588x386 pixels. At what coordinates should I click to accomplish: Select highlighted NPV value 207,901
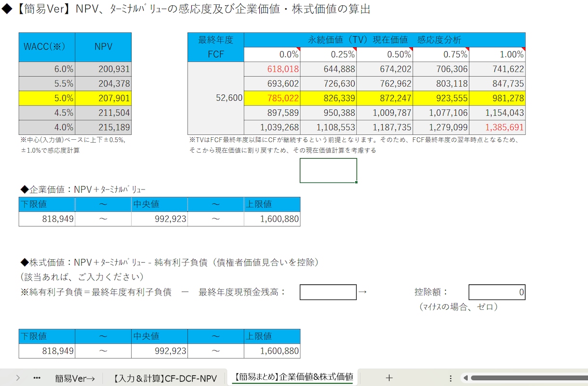tap(103, 98)
